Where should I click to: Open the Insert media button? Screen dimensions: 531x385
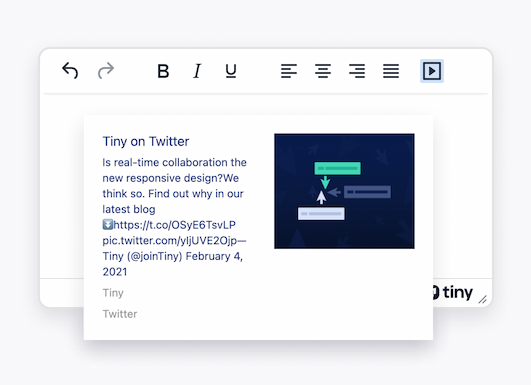[432, 71]
